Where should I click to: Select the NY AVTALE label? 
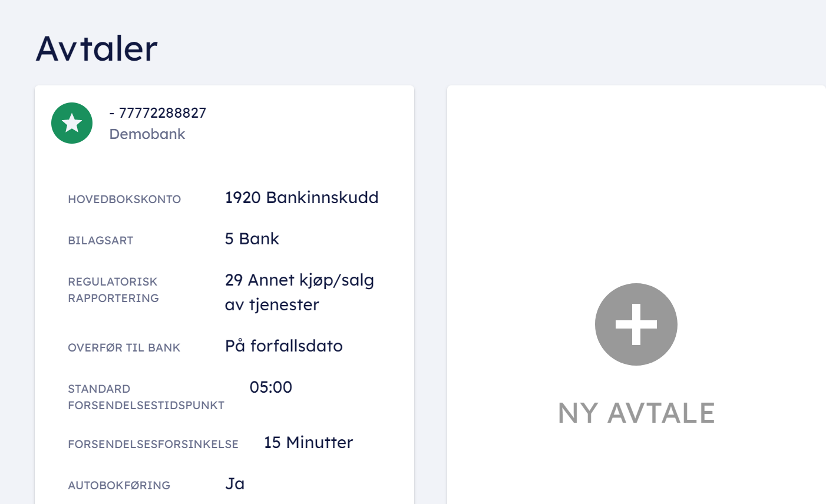636,413
